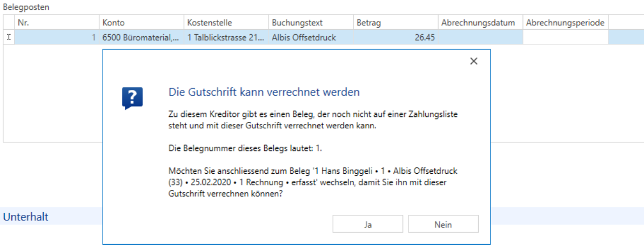Click the empty Abrechnungsdatum cell in row 1

coord(480,37)
